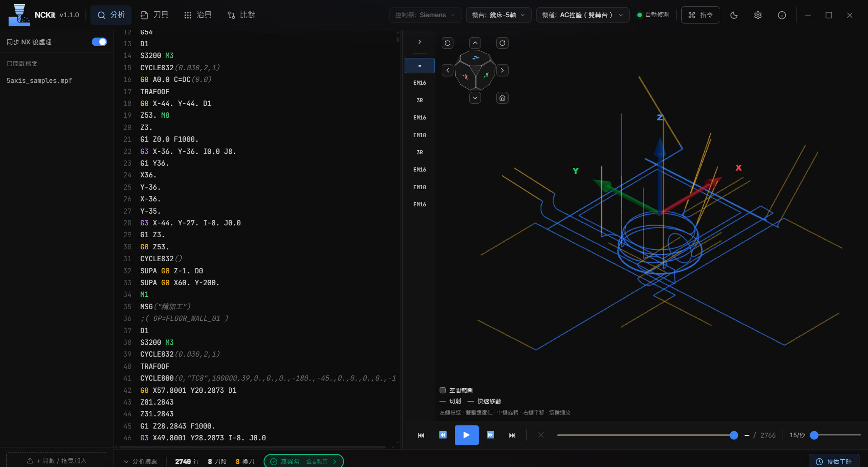This screenshot has width=868, height=467.
Task: Select the second EM16 tool segment
Action: coord(420,118)
